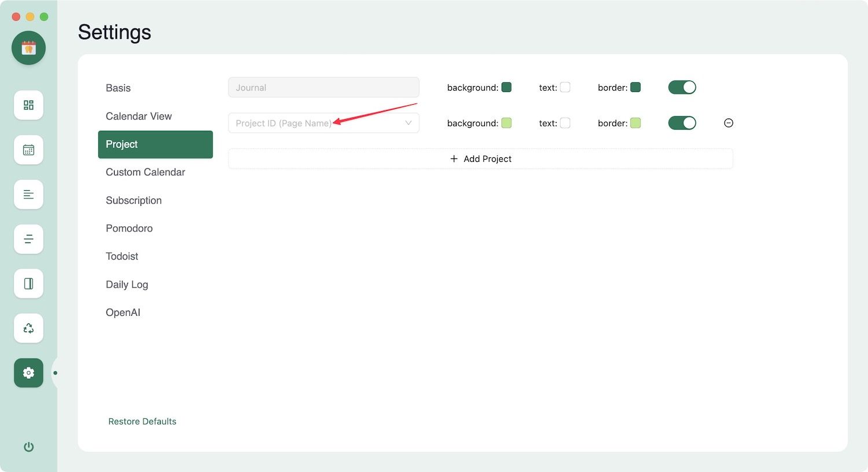Image resolution: width=868 pixels, height=472 pixels.
Task: Open the calendar view sidebar icon
Action: pyautogui.click(x=28, y=150)
